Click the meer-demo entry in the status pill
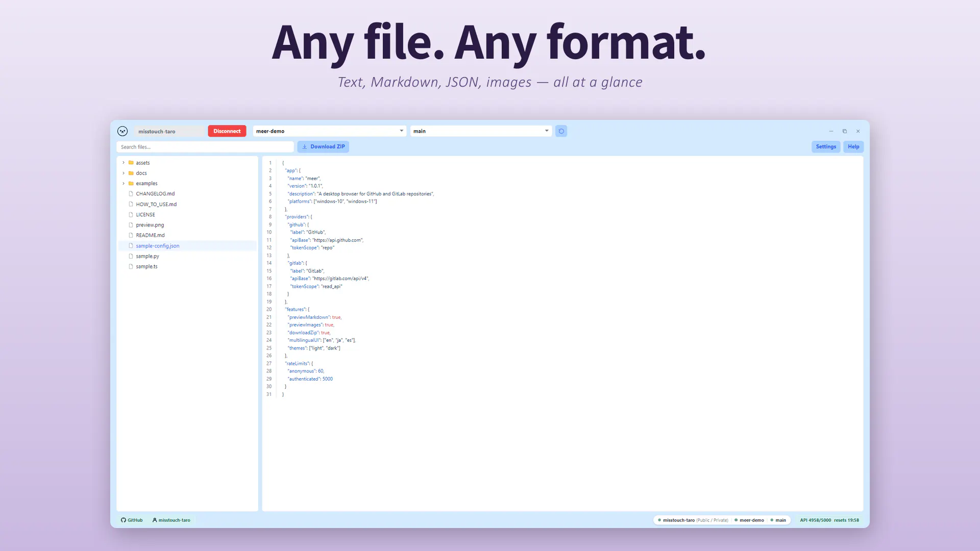980x551 pixels. tap(749, 520)
